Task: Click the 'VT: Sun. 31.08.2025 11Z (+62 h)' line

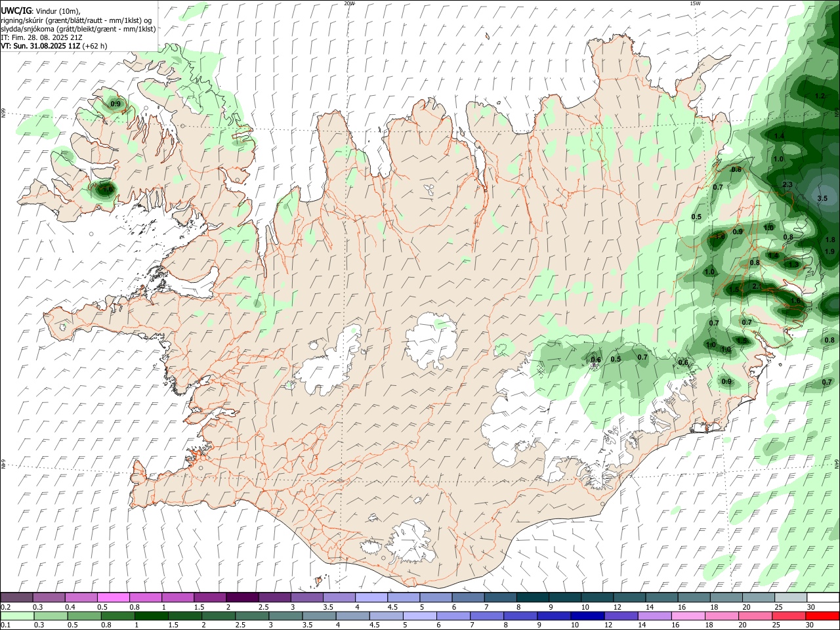Action: [x=54, y=46]
